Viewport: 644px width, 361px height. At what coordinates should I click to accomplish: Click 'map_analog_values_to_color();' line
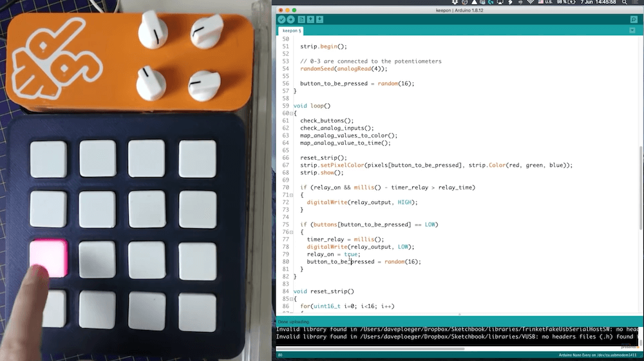click(348, 135)
